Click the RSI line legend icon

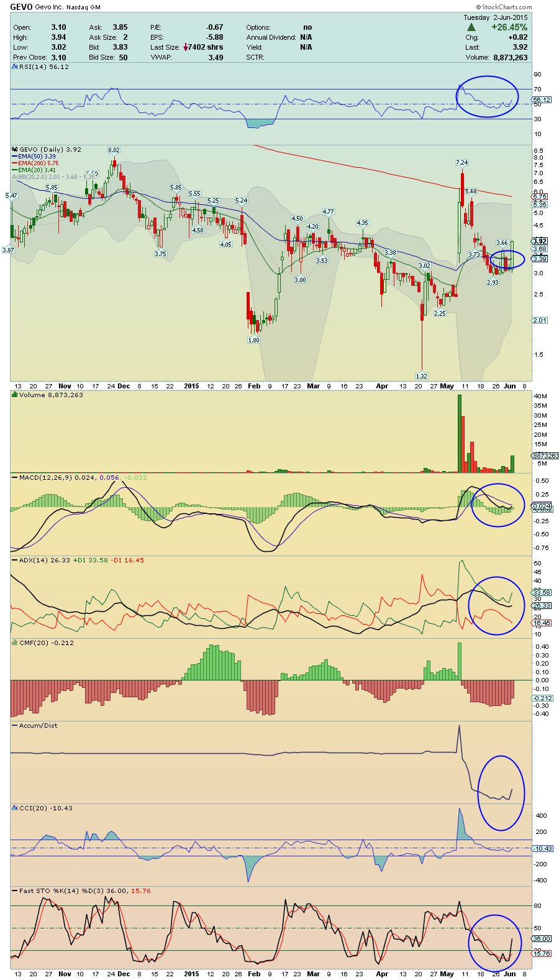click(x=15, y=66)
